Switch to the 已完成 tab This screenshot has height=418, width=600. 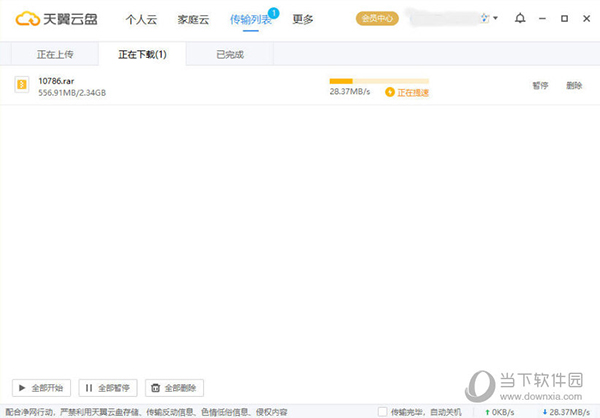230,54
